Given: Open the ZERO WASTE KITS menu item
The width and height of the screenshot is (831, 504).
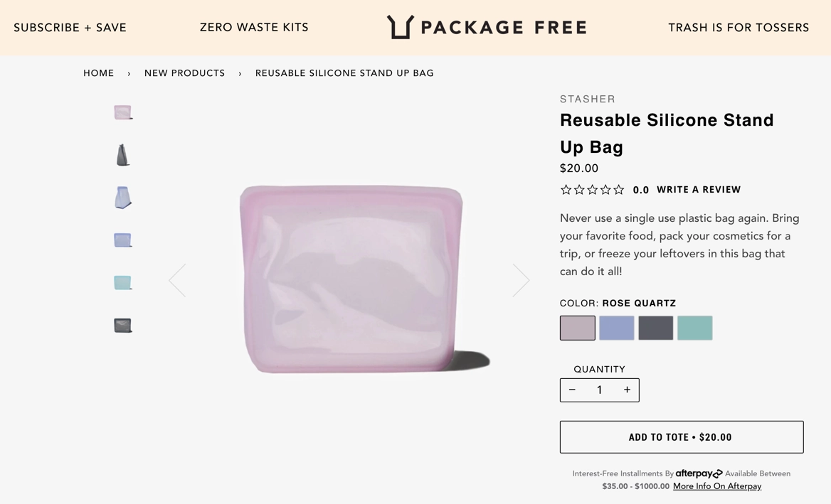Looking at the screenshot, I should 254,27.
